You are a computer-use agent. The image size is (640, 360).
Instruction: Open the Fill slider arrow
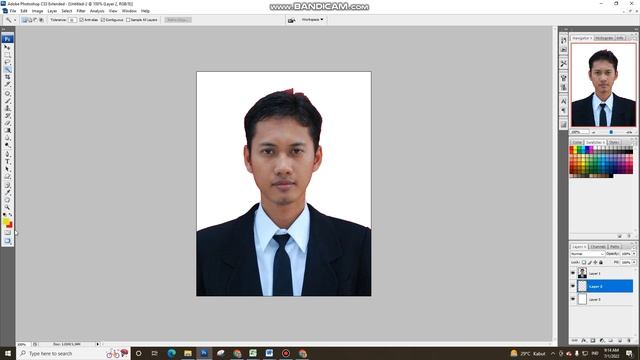coord(634,262)
